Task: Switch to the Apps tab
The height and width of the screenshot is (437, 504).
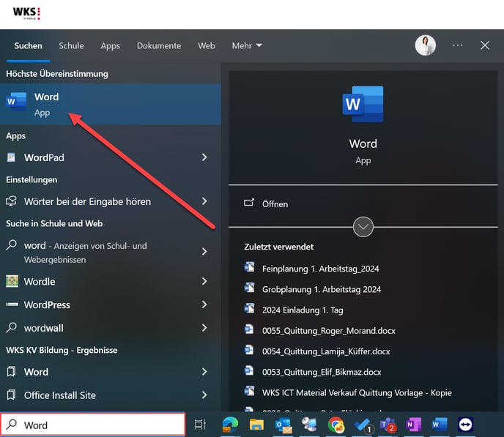Action: pyautogui.click(x=110, y=45)
